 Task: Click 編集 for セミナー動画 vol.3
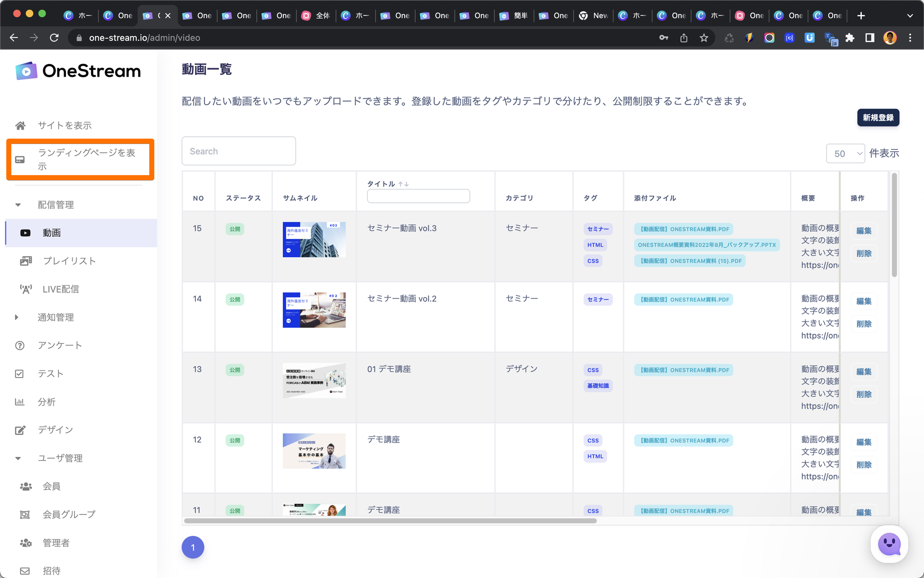[864, 231]
